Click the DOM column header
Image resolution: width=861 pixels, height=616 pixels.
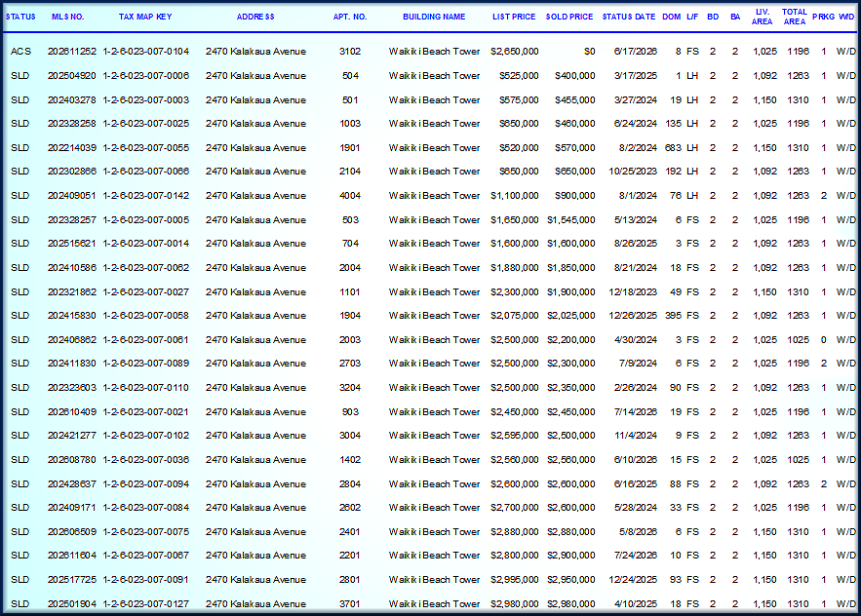pos(671,17)
